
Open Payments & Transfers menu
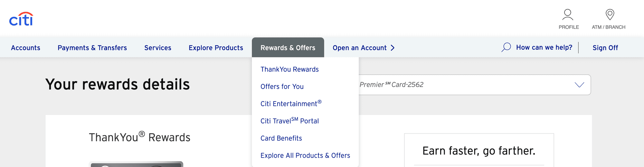coord(92,48)
